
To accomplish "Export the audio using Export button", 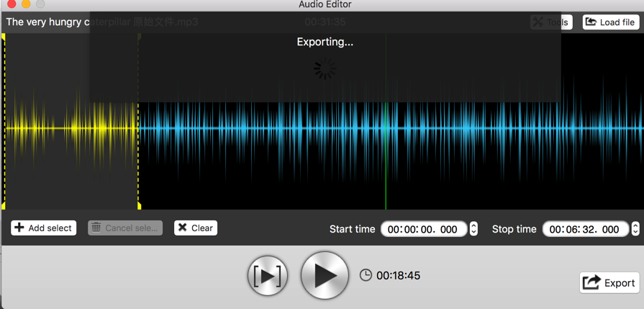I will coord(609,282).
